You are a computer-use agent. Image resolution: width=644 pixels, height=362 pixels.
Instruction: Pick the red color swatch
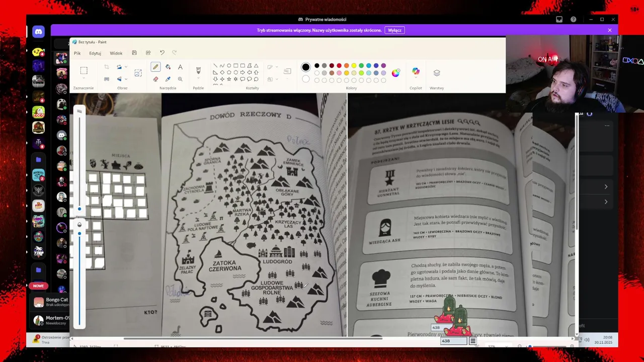click(x=339, y=66)
